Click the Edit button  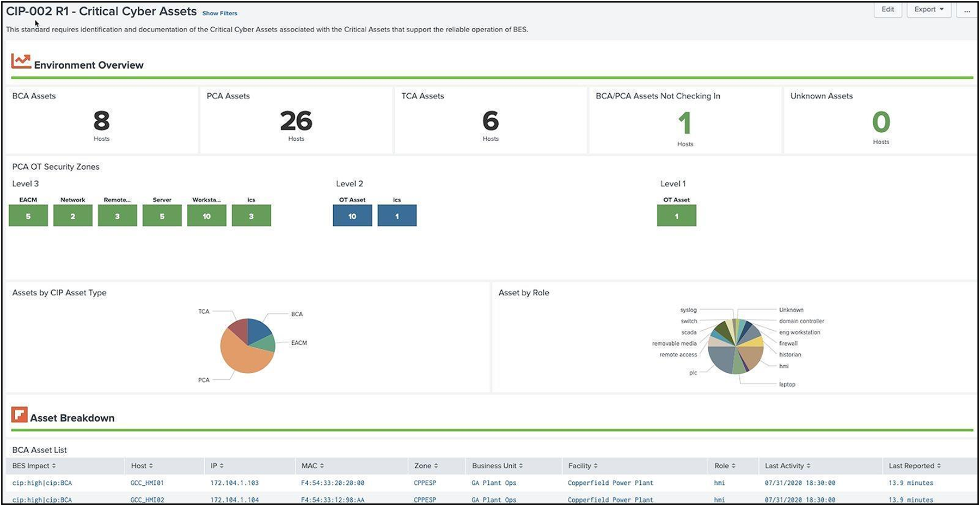[x=888, y=9]
